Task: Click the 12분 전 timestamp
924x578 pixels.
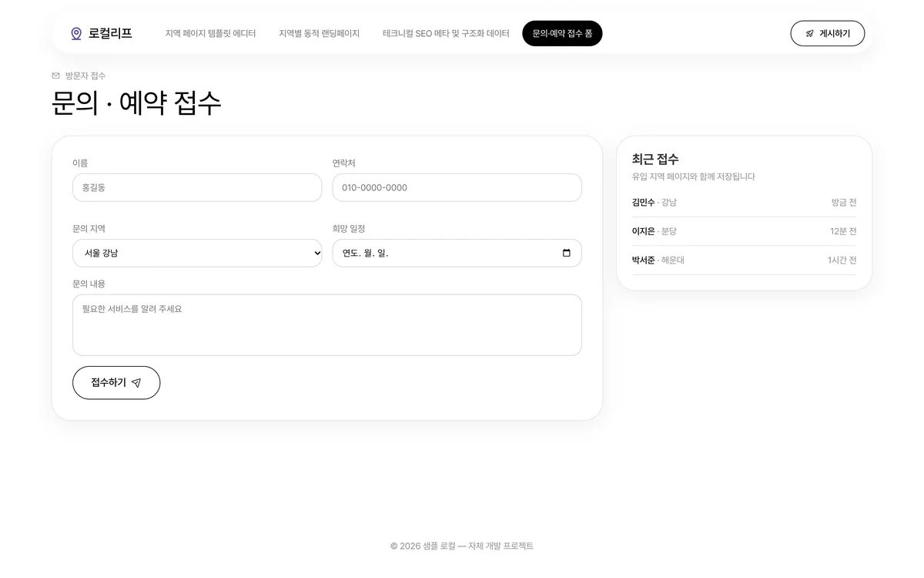Action: coord(843,231)
